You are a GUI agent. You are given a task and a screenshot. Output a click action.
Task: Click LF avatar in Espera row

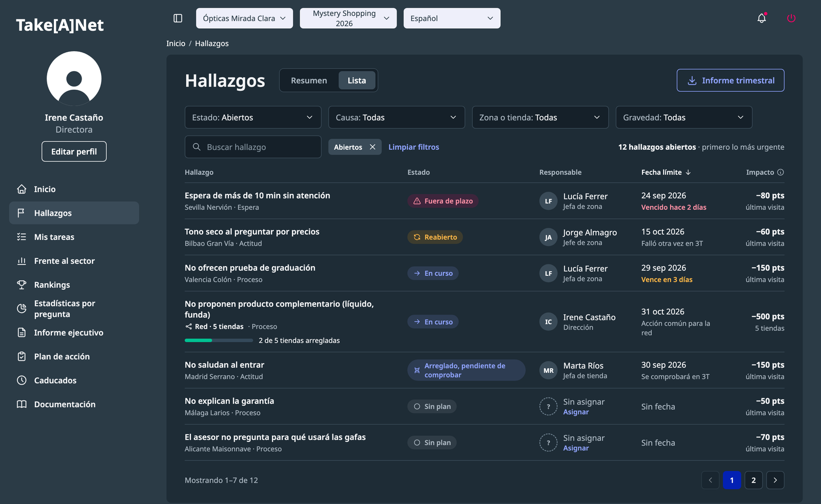coord(549,201)
